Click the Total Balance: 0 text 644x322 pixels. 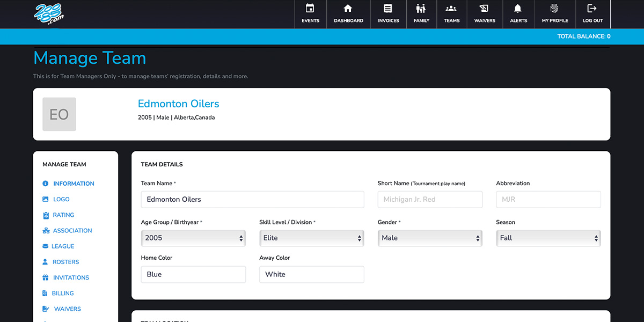pos(584,36)
